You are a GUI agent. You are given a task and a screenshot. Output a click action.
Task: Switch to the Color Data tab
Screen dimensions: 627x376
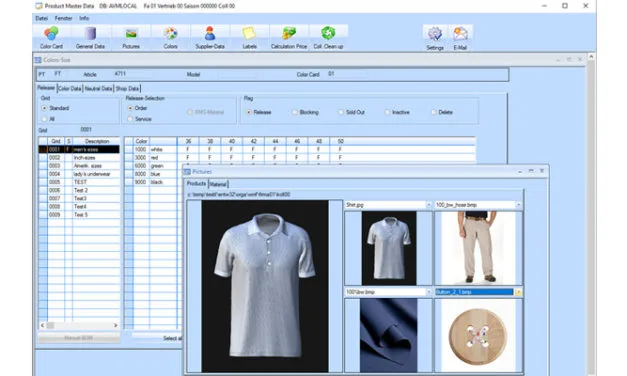[x=70, y=88]
